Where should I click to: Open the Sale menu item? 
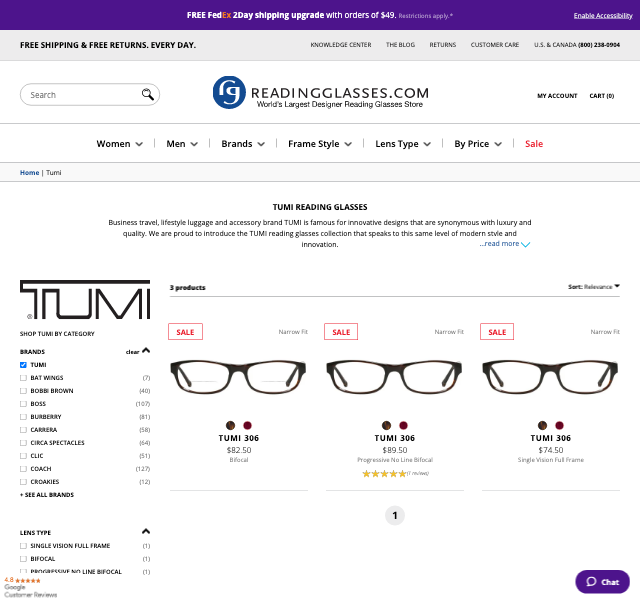tap(534, 144)
